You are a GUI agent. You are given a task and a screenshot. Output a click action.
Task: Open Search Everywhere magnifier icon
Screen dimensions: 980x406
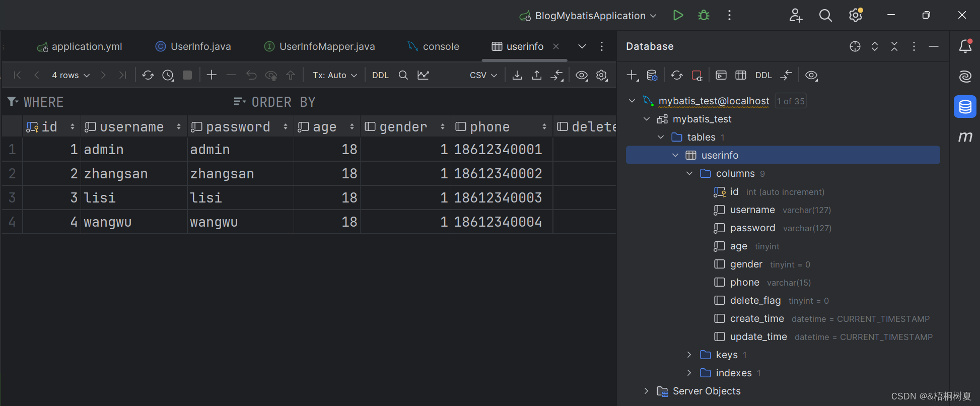pos(825,15)
